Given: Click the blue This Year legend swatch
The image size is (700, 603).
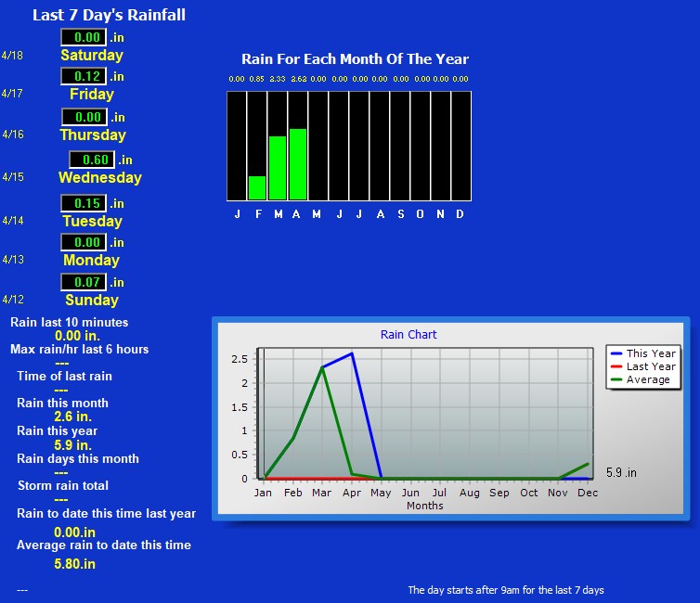Looking at the screenshot, I should pyautogui.click(x=616, y=353).
